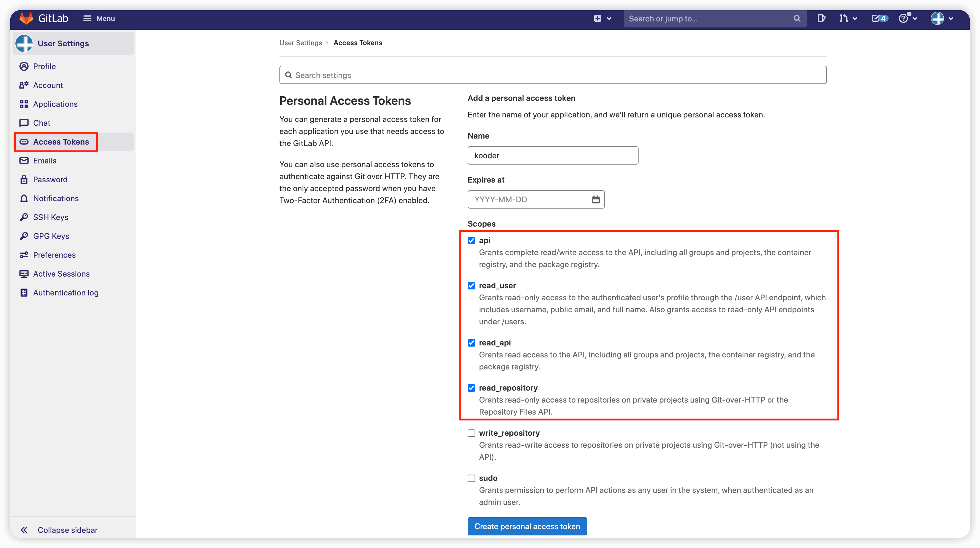Uncheck the read_user scope checkbox

point(471,285)
